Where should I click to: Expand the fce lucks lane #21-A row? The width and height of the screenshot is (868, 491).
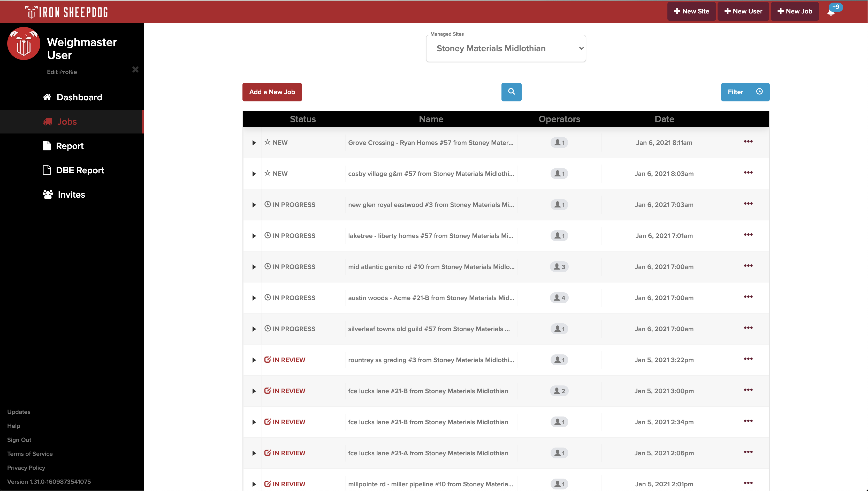tap(254, 453)
